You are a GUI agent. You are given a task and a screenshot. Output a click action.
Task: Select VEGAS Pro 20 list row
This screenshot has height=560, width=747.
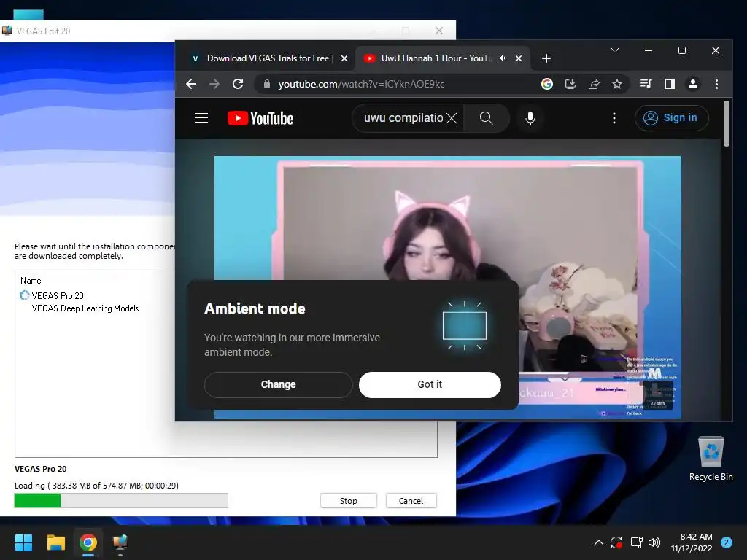pos(57,296)
